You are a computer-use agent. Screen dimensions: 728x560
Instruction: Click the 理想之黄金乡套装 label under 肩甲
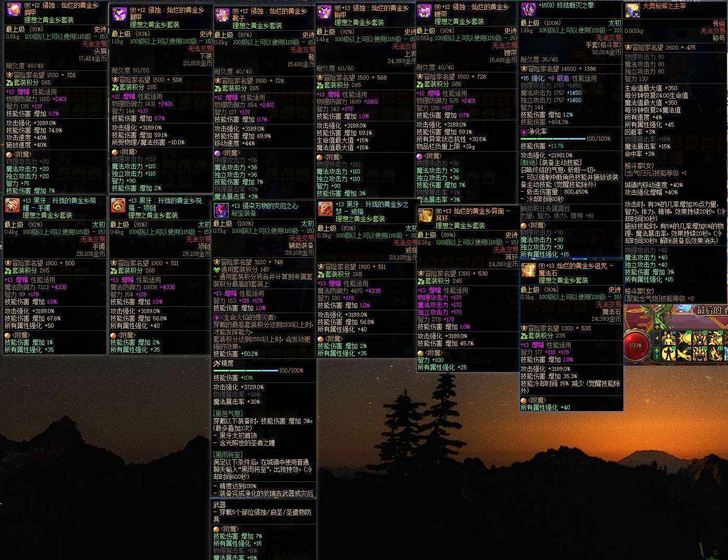click(x=49, y=20)
